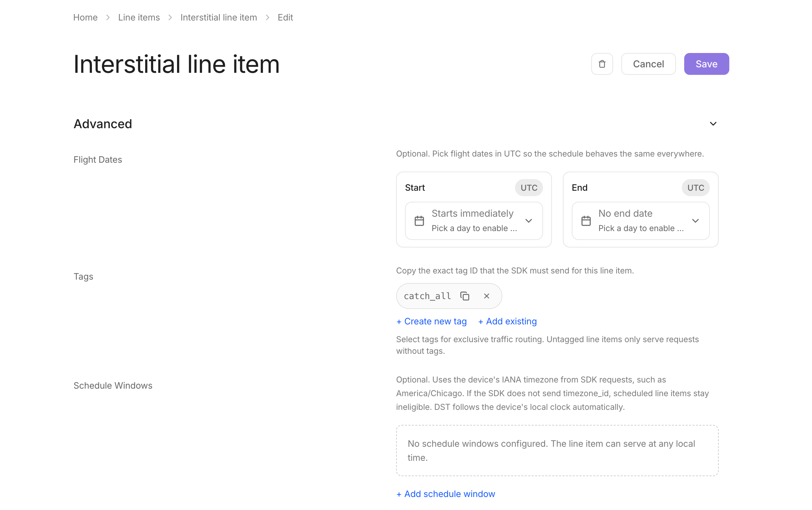Cancel editing the line item
The image size is (812, 510).
coord(648,64)
